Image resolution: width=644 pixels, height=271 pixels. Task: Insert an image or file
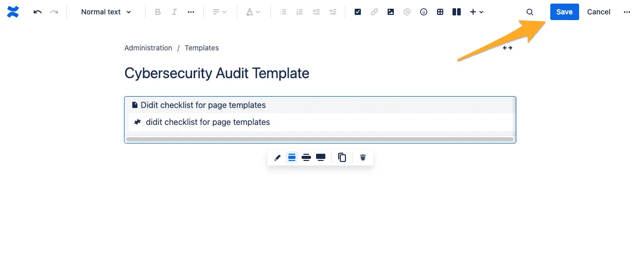(391, 12)
